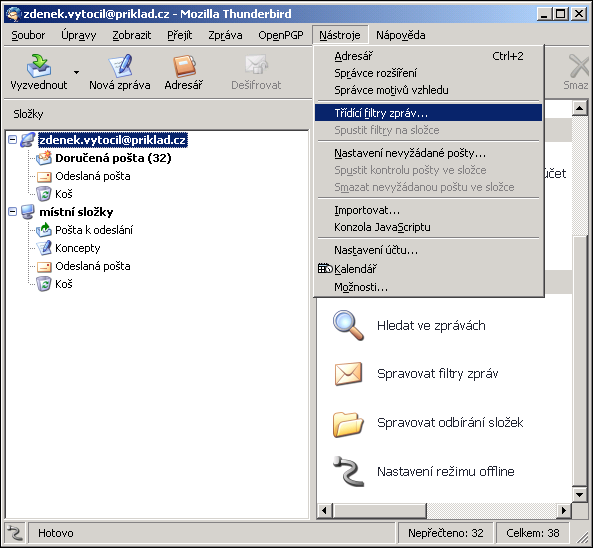Click the Nastavení režimu offline cable icon
The height and width of the screenshot is (548, 593).
[x=348, y=471]
